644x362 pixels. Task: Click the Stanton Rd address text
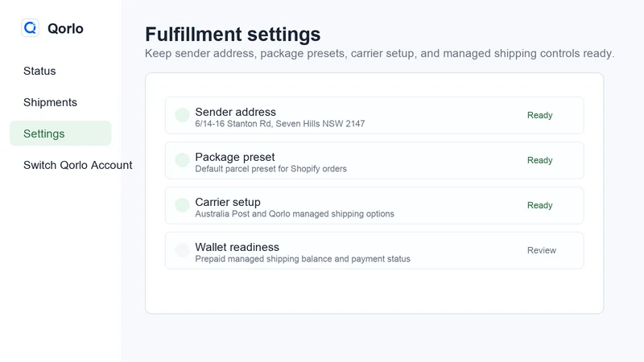coord(279,124)
